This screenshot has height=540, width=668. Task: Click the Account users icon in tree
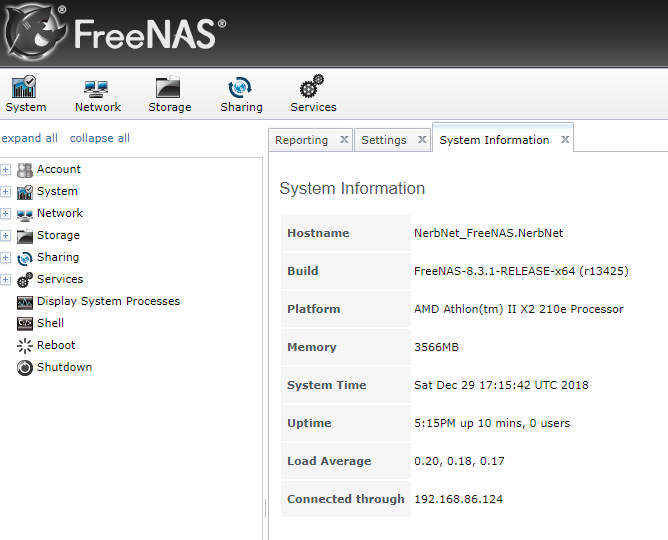pyautogui.click(x=25, y=170)
